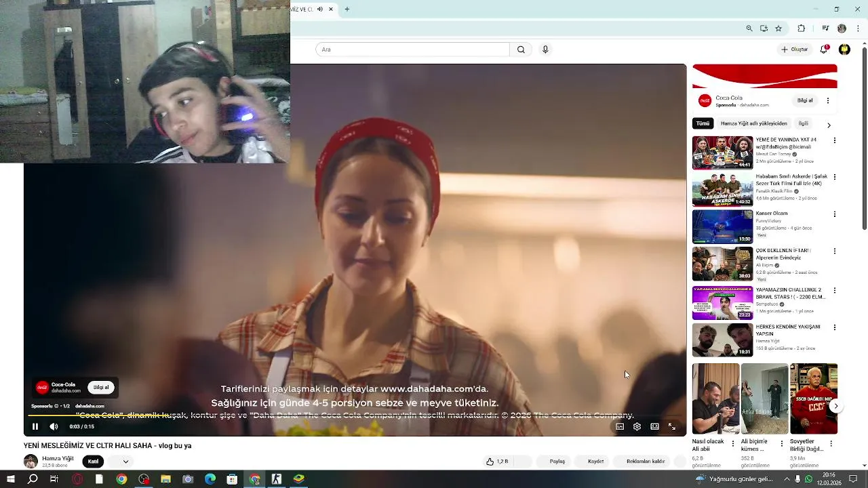The image size is (868, 488).
Task: Focus the Ara search field
Action: [x=412, y=49]
